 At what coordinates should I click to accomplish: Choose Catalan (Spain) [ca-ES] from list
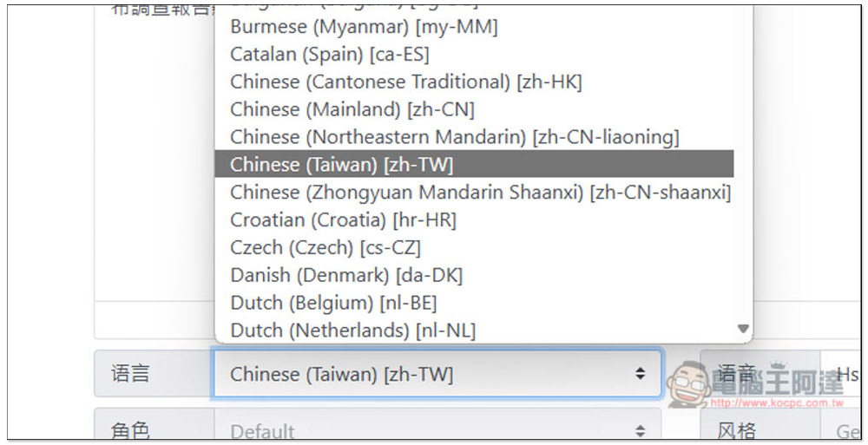click(x=474, y=55)
